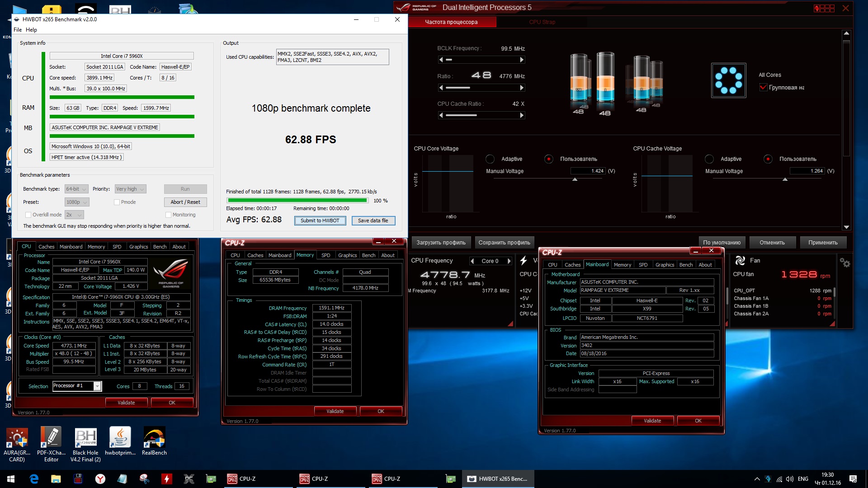Decrease CPU Ratio with left arrow
Viewport: 868px width, 488px height.
tap(441, 88)
